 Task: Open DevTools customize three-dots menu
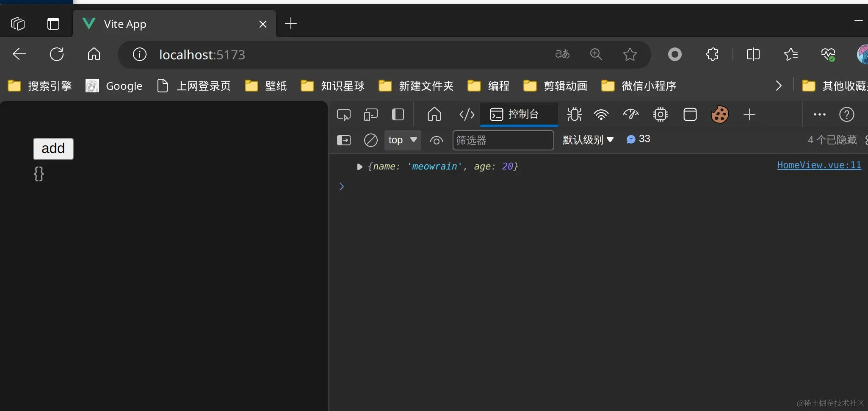pos(820,114)
